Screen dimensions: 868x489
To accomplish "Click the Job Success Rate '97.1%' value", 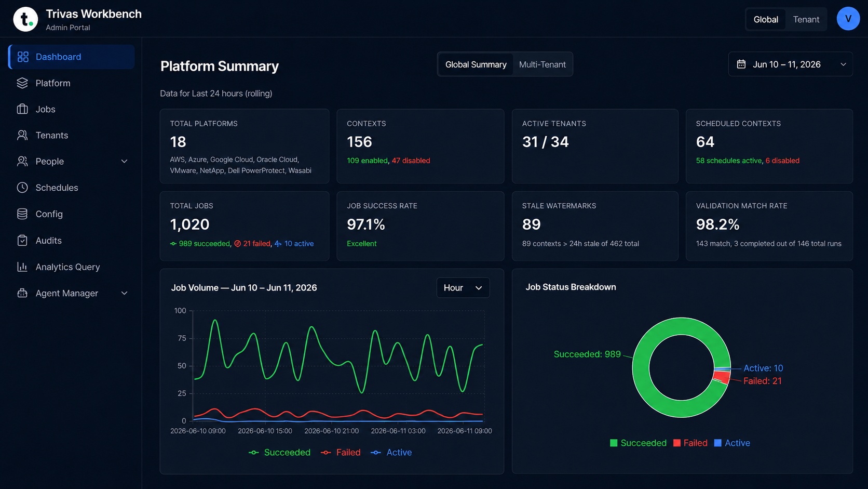I will click(366, 224).
